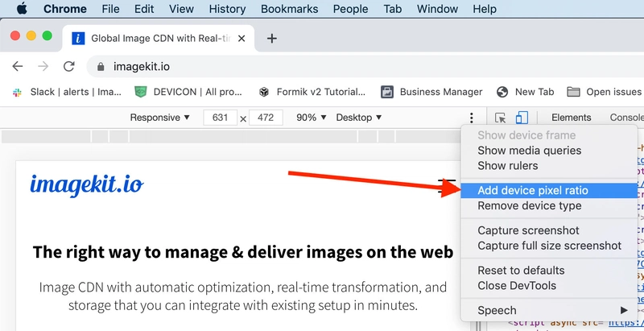Select Show media queries option
644x331 pixels.
coord(548,151)
